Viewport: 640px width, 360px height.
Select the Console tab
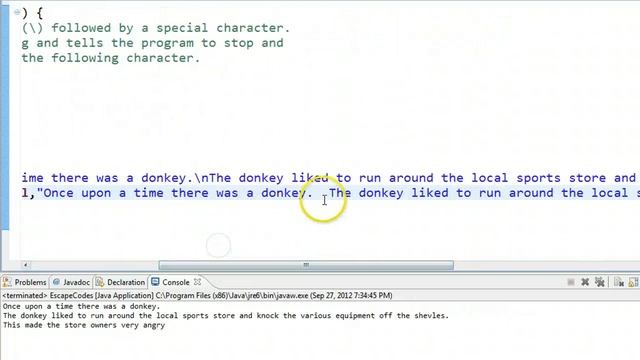[176, 282]
